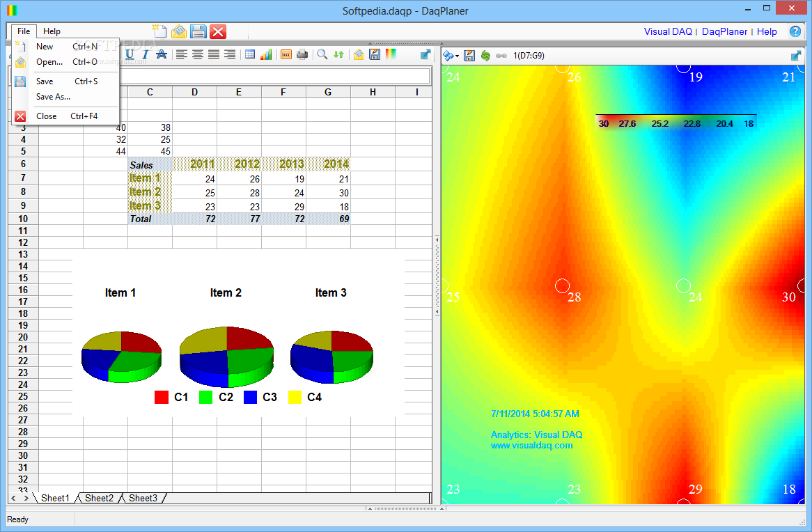Click the red X close file toolbar icon

(218, 31)
